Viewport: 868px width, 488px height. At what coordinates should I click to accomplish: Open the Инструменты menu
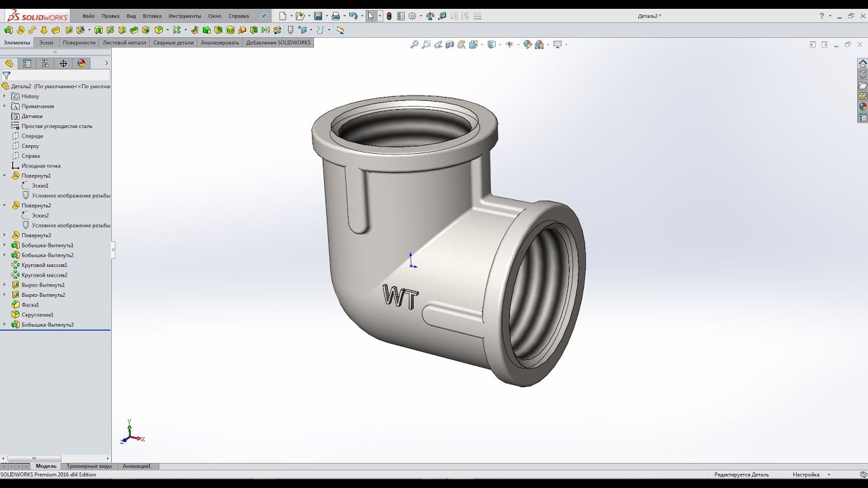pos(184,16)
